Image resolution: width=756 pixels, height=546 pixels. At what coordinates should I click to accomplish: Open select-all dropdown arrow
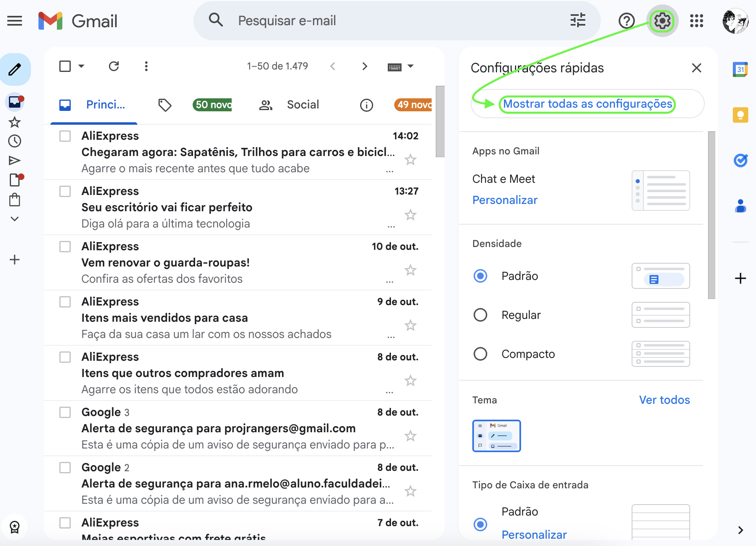[x=81, y=66]
